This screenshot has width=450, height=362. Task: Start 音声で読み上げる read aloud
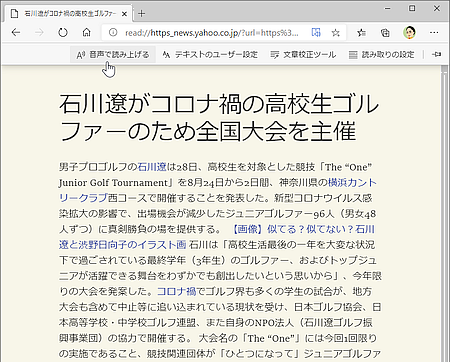(x=113, y=54)
